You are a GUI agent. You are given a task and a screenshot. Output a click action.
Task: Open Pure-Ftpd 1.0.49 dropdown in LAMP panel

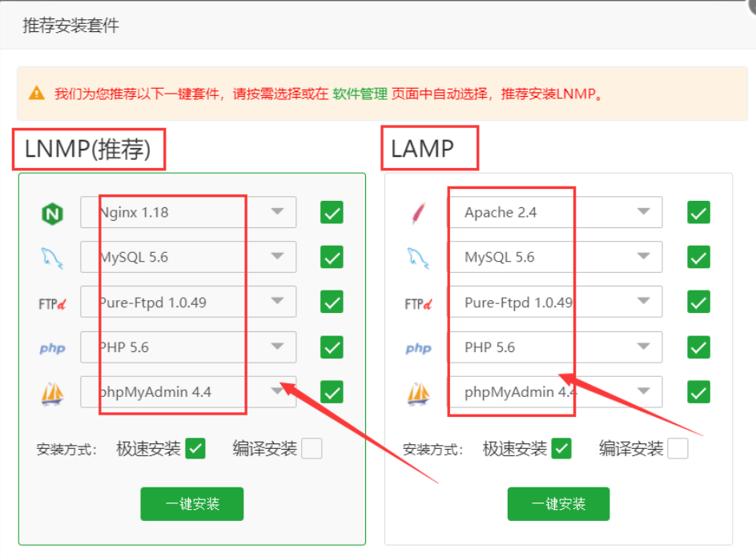pyautogui.click(x=554, y=302)
